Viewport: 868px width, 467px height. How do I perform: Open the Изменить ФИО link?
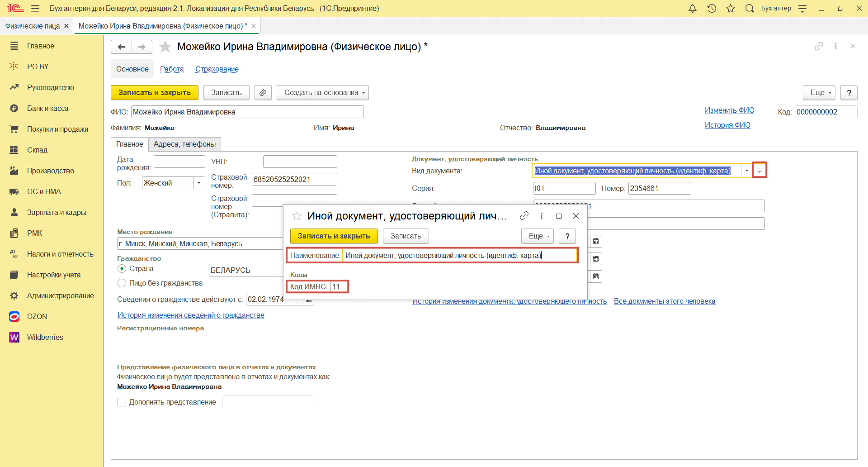point(729,110)
